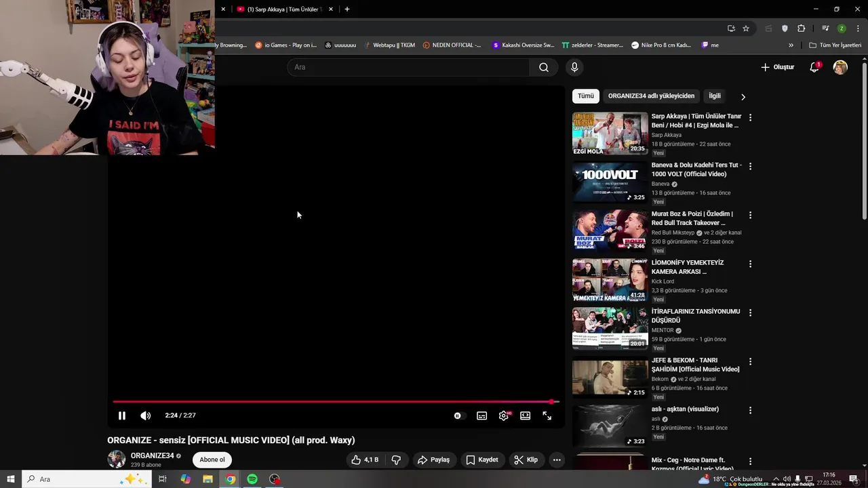This screenshot has height=488, width=868.
Task: Enter fullscreen mode
Action: point(547,415)
